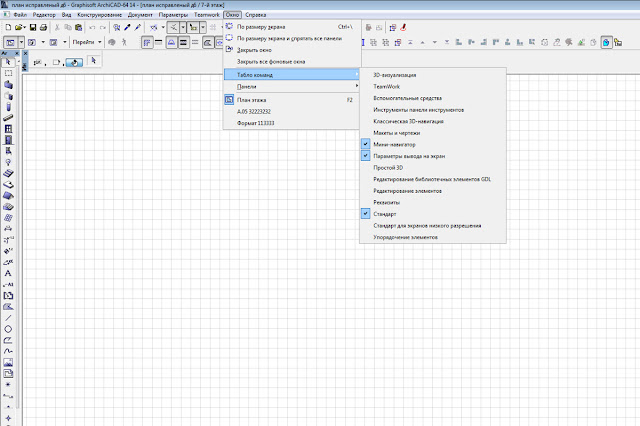Select the Beam tool in the toolbox

[8, 118]
